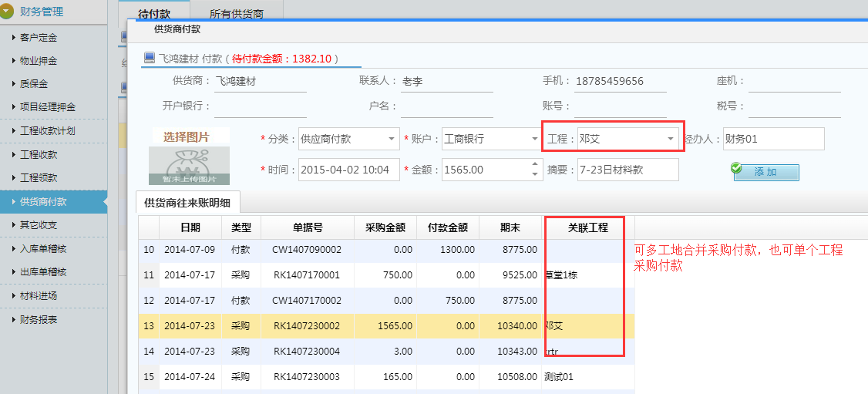This screenshot has height=394, width=868.
Task: Open 工程收款计划 in the sidebar
Action: [47, 131]
